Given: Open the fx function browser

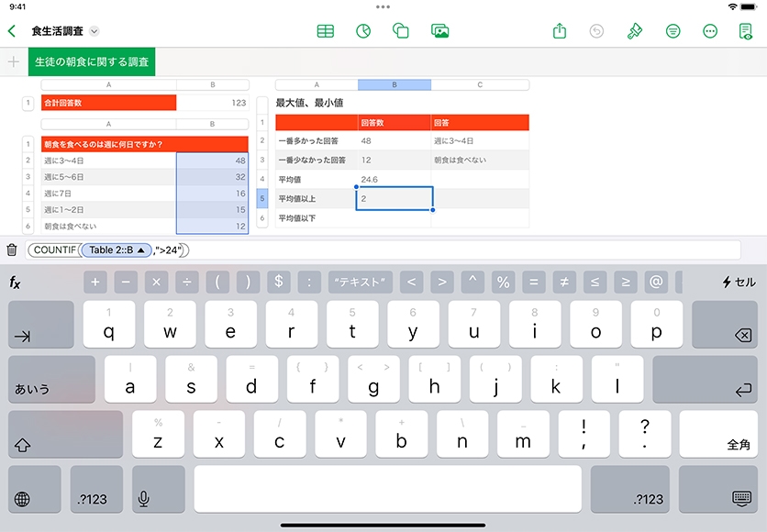Looking at the screenshot, I should (x=16, y=283).
